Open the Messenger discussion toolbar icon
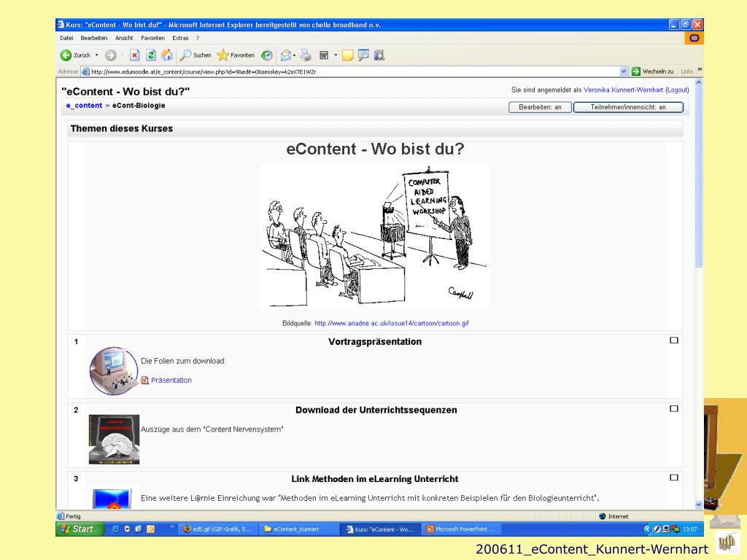 pos(363,55)
